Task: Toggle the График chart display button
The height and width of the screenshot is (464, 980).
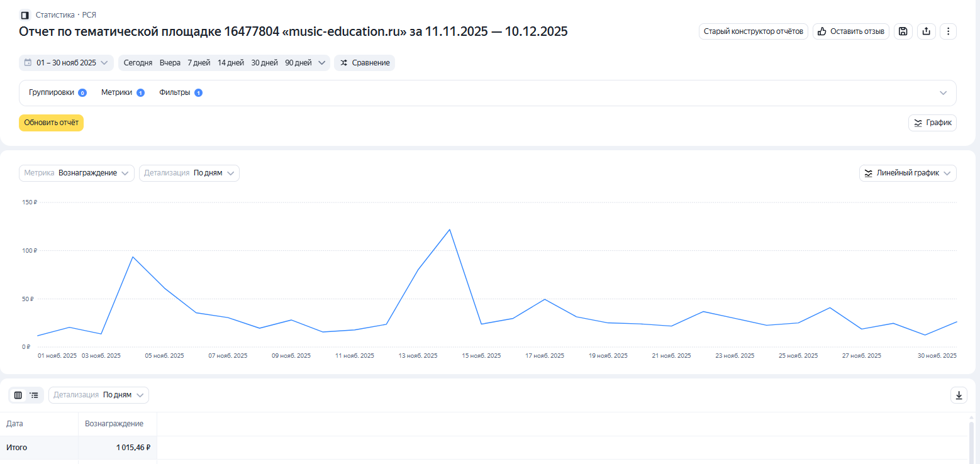Action: [x=932, y=123]
